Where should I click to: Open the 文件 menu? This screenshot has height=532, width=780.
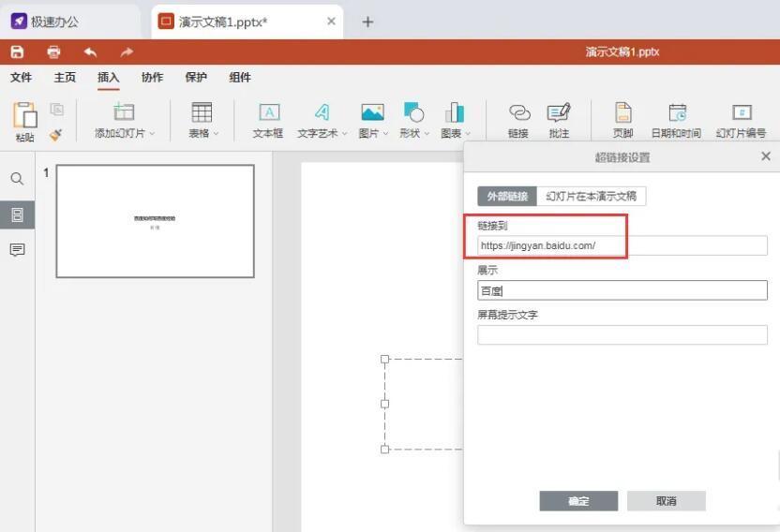pyautogui.click(x=21, y=78)
